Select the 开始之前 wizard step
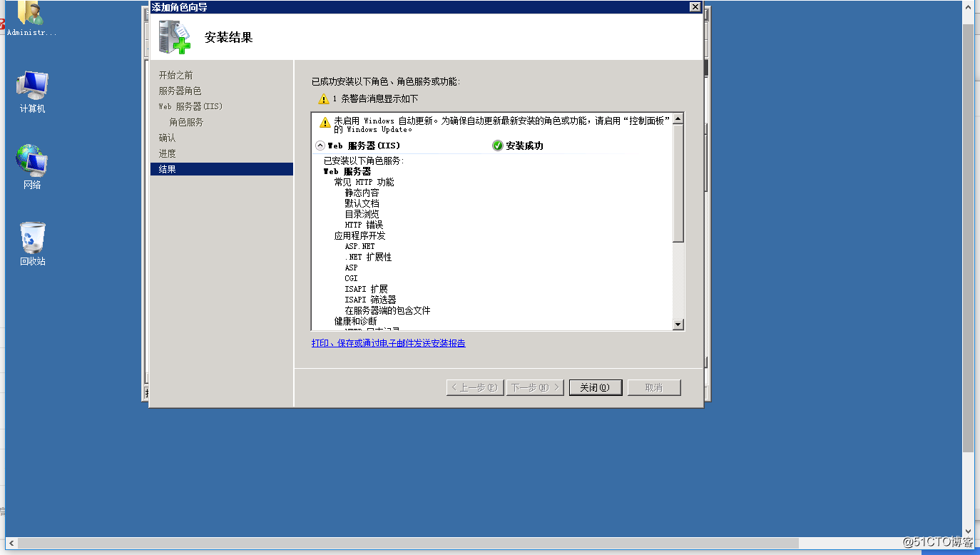 [175, 75]
